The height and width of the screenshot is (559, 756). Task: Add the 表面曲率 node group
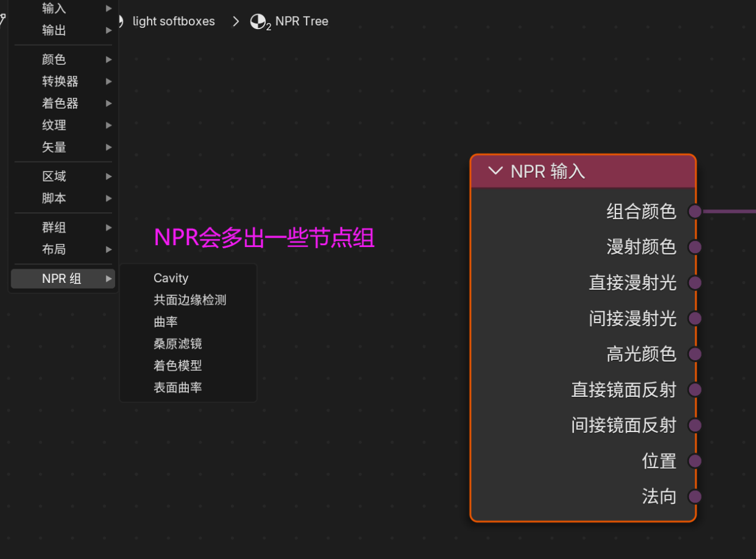click(x=188, y=388)
